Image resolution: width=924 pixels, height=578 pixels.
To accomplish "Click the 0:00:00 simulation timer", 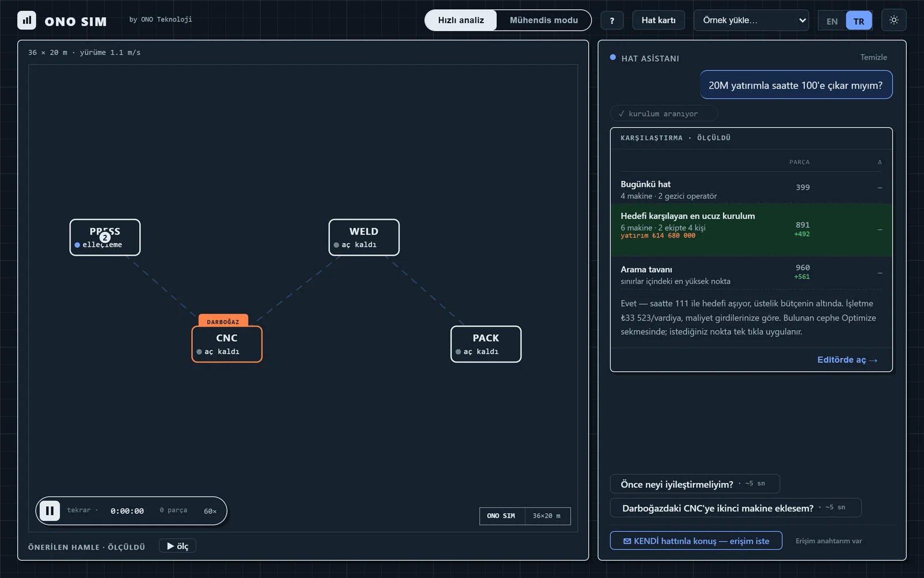I will coord(127,511).
